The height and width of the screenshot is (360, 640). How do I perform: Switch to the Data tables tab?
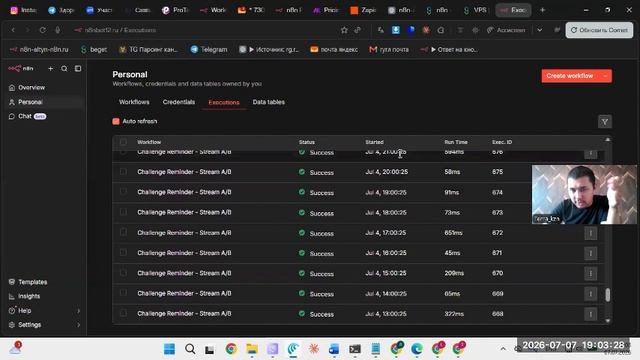pyautogui.click(x=269, y=102)
